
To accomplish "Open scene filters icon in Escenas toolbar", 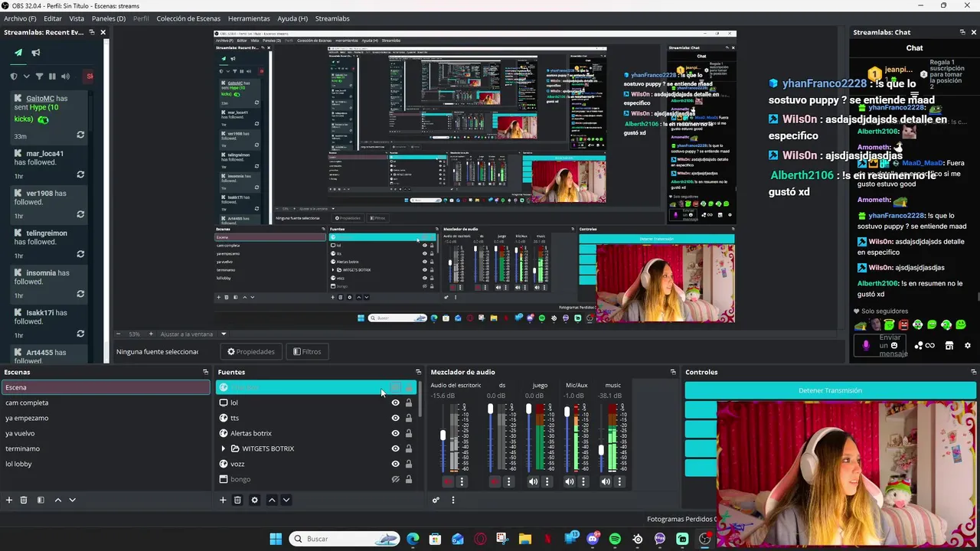I will pyautogui.click(x=40, y=500).
